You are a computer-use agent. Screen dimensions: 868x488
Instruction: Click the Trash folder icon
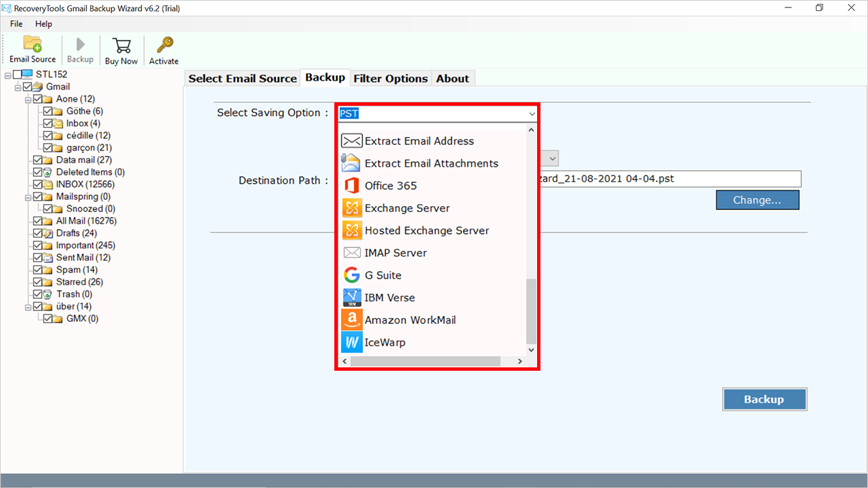click(49, 294)
